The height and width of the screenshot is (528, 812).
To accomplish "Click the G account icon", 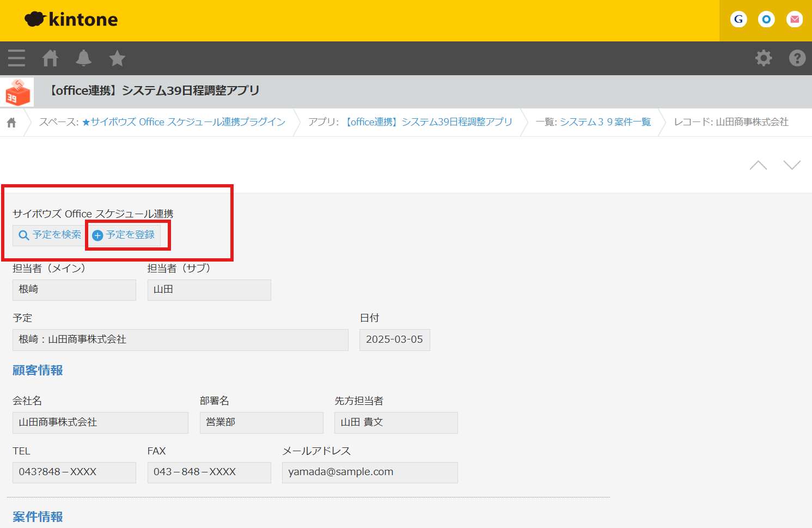I will pos(738,19).
